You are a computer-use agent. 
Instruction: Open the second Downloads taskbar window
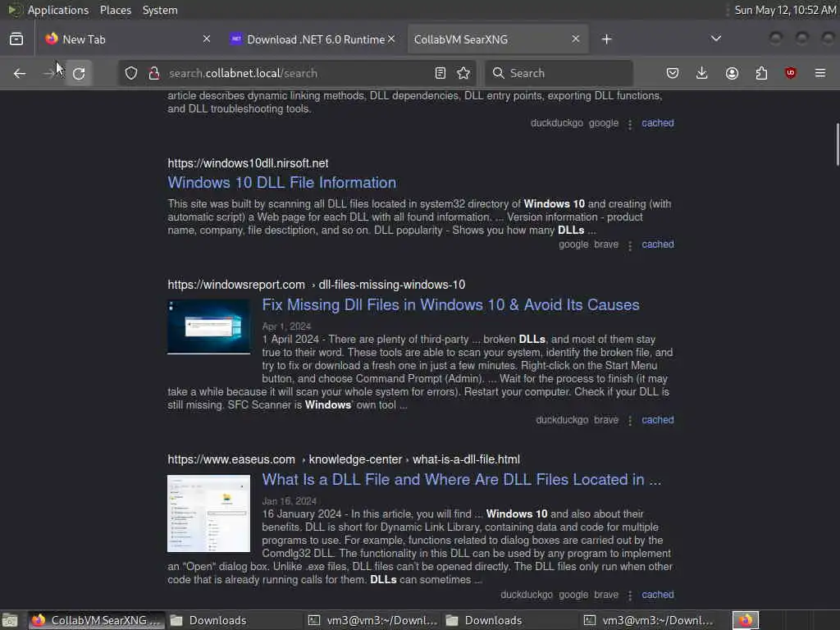509,620
